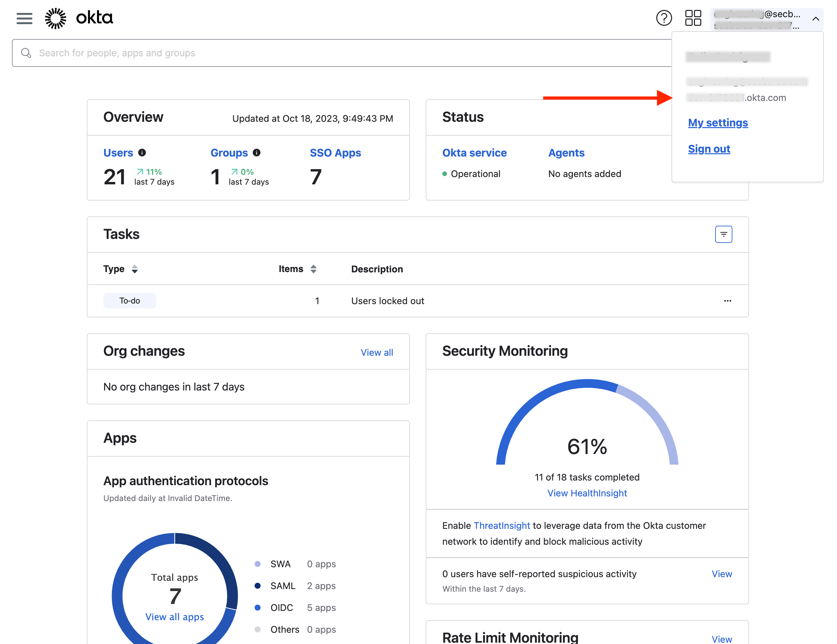This screenshot has width=837, height=644.
Task: Select Sign out in account menu
Action: 709,149
